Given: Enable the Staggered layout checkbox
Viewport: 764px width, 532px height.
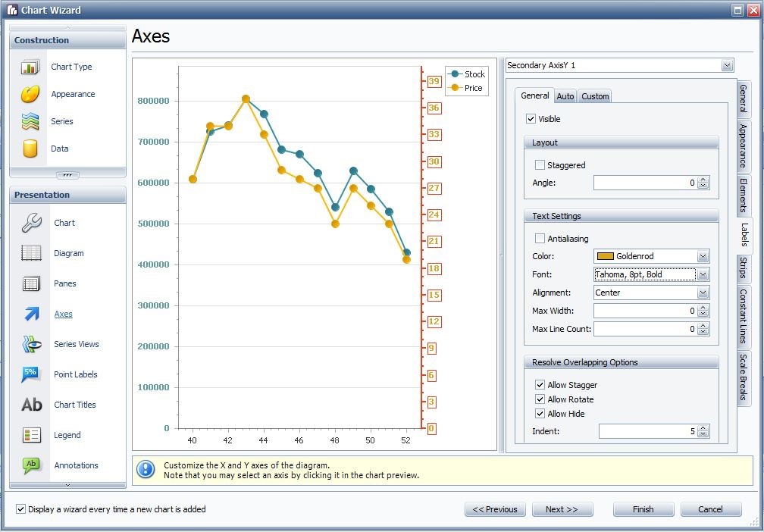Looking at the screenshot, I should [540, 165].
